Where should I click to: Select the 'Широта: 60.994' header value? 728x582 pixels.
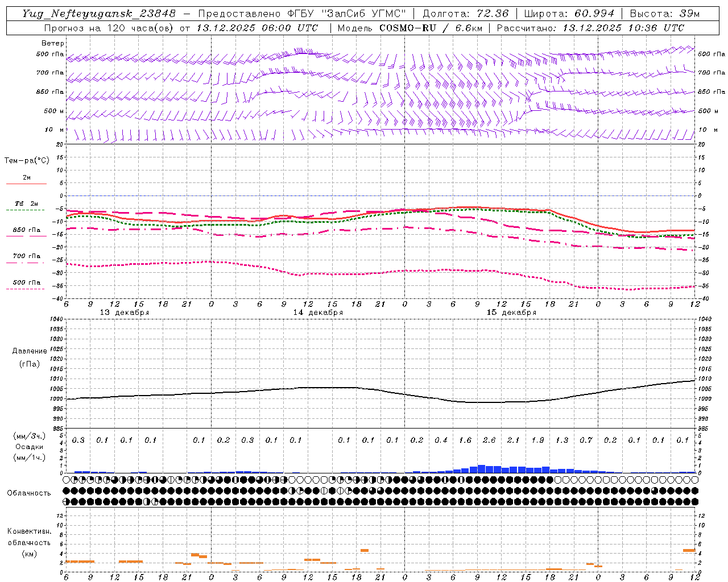coord(569,14)
